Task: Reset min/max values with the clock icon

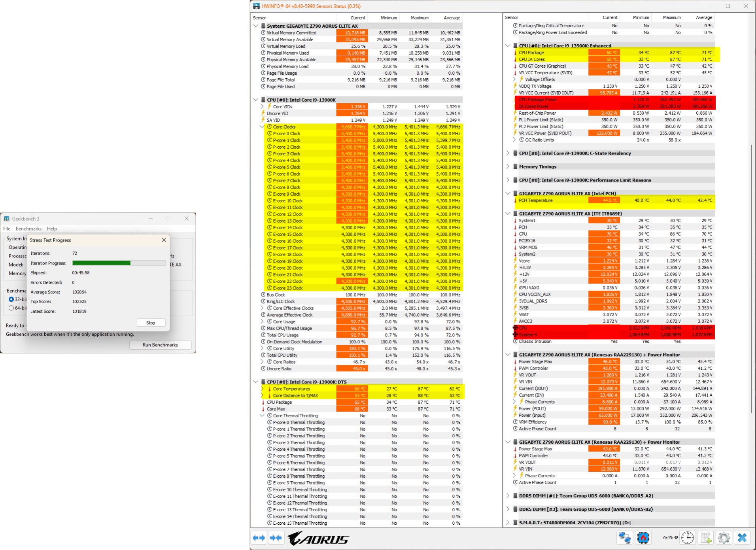Action: pos(688,538)
